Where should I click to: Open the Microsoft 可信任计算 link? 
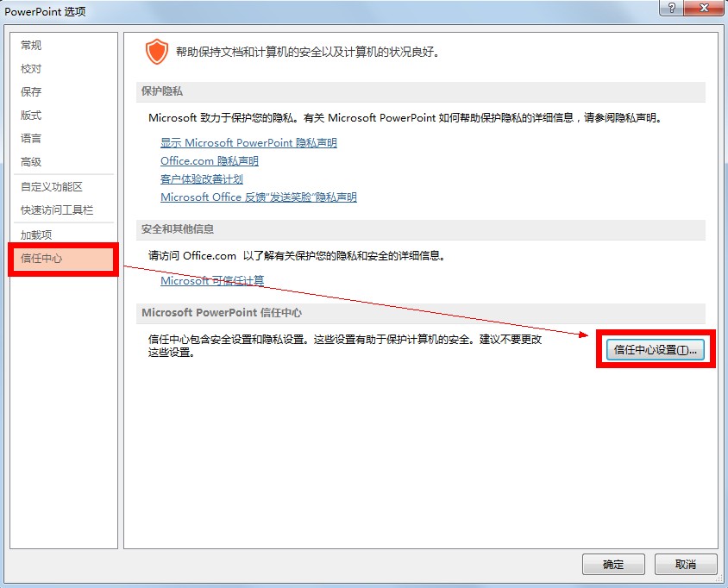point(212,281)
